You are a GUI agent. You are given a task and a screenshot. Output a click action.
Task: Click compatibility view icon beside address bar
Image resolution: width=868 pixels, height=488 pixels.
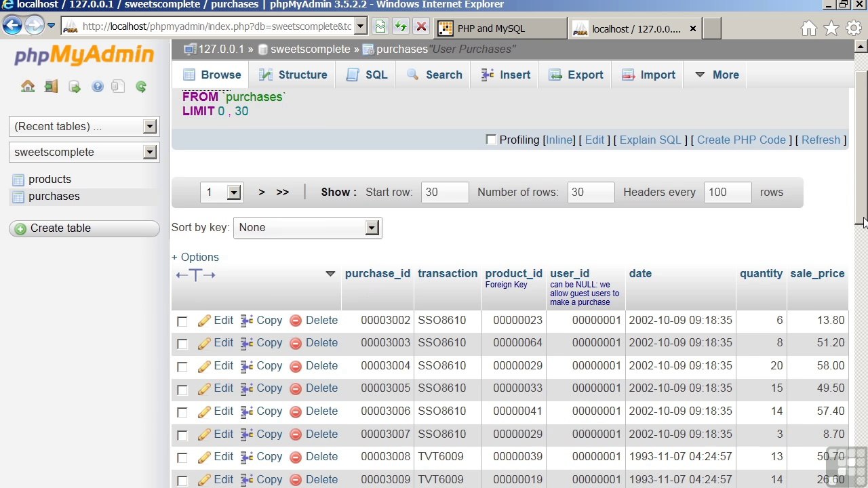click(x=380, y=27)
